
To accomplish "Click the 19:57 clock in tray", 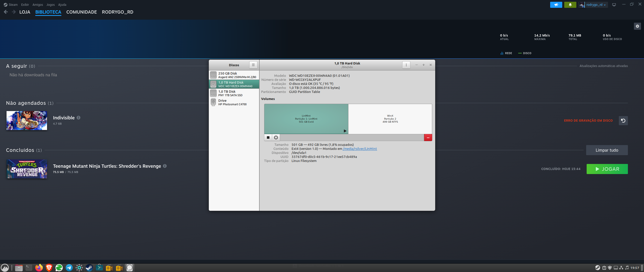I will point(635,268).
